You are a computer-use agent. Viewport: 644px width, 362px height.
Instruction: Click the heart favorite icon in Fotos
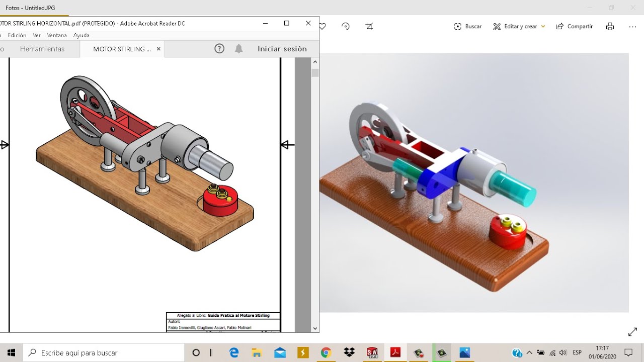pos(323,27)
